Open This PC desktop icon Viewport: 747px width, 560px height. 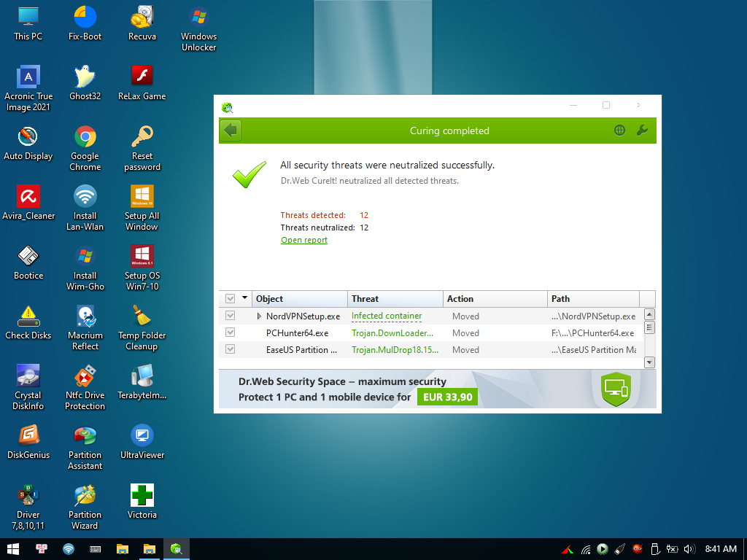[28, 24]
